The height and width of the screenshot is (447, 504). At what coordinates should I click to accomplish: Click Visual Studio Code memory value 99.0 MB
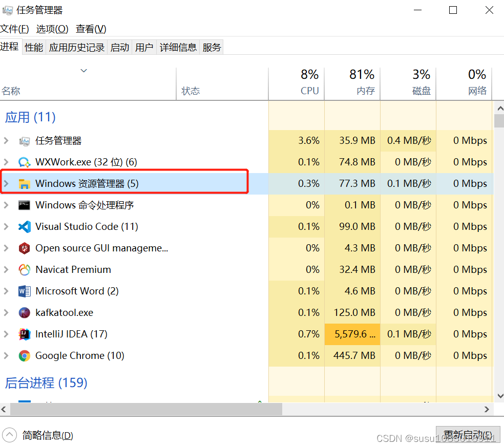tap(357, 226)
